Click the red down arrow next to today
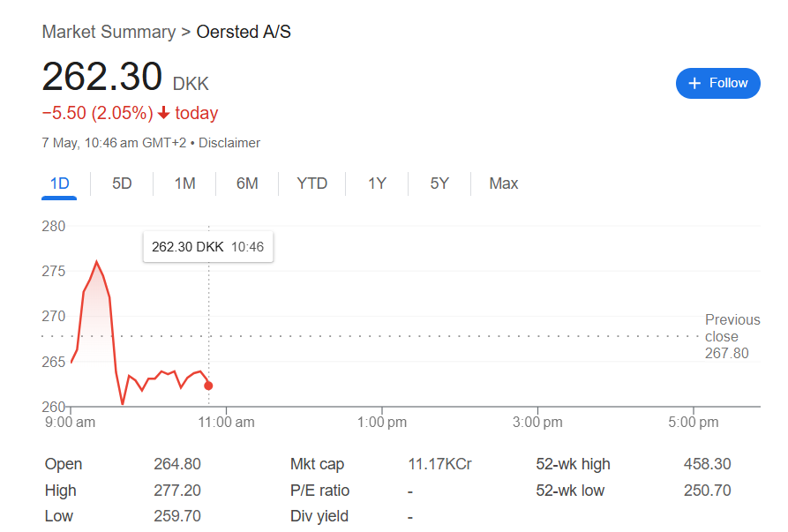 coord(163,113)
